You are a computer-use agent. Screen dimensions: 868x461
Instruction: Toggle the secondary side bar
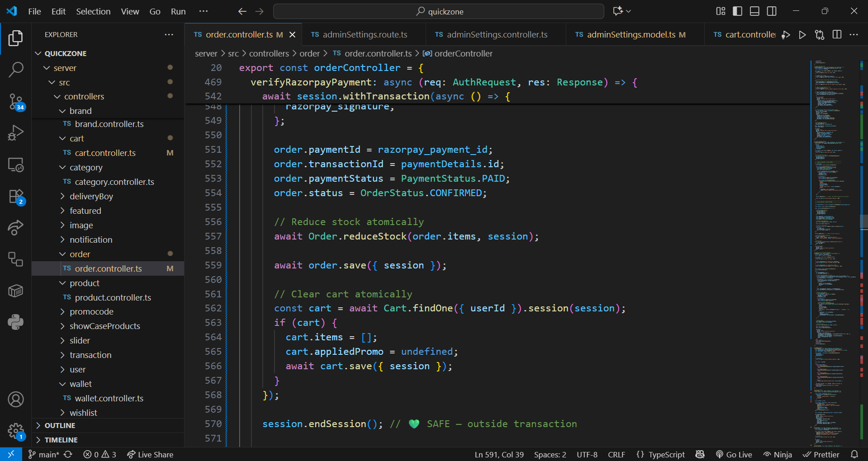click(772, 11)
